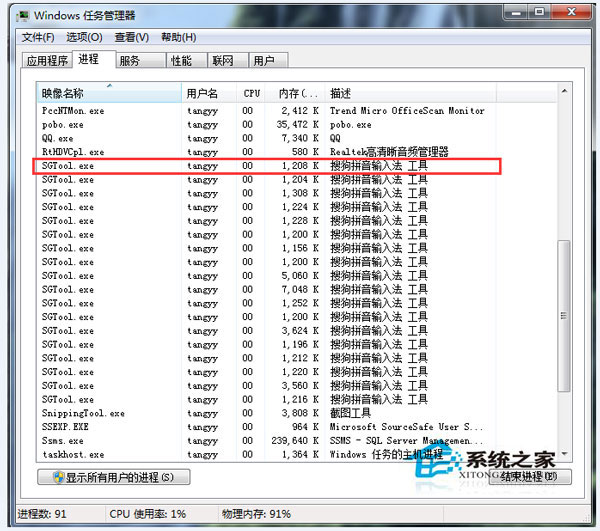Sort by 映像名称 column header
Screen dimensions: 600x531
tap(109, 93)
